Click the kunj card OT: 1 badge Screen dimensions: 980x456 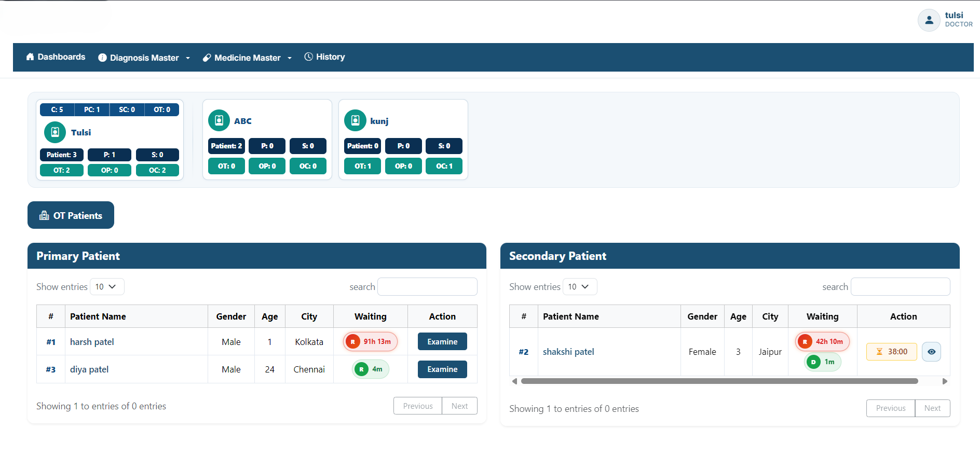tap(362, 166)
